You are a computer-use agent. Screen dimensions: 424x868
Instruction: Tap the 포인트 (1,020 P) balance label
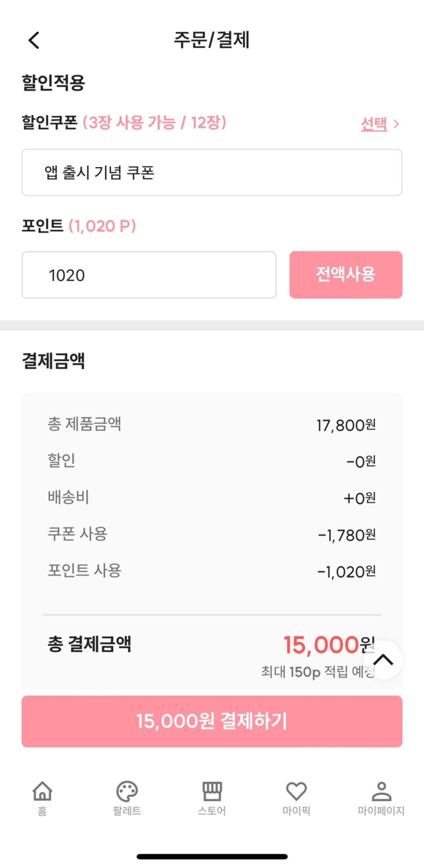coord(102,226)
